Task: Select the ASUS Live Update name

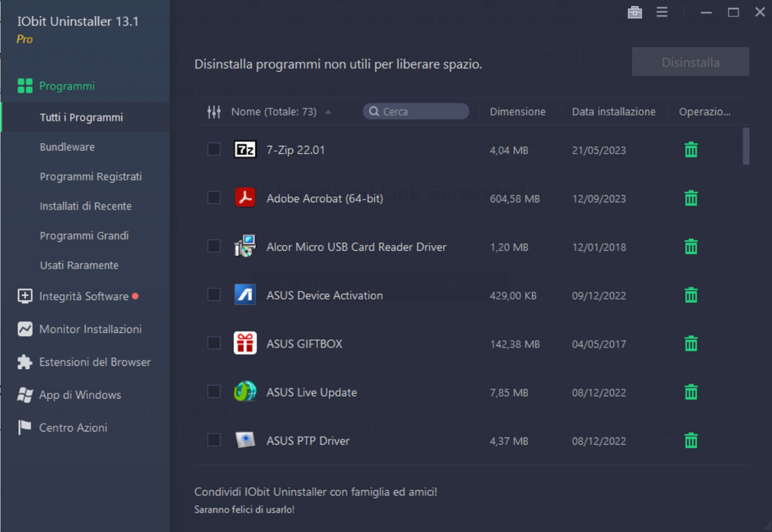Action: (x=312, y=392)
